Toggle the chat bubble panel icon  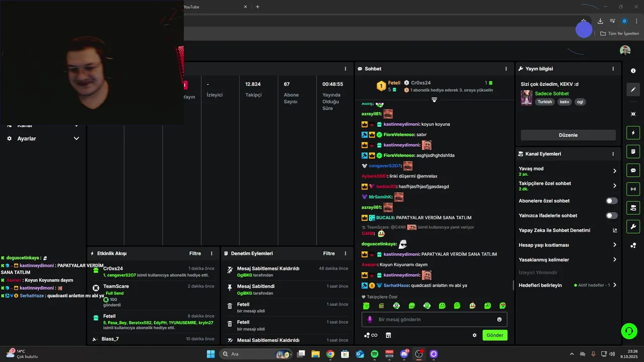click(633, 170)
